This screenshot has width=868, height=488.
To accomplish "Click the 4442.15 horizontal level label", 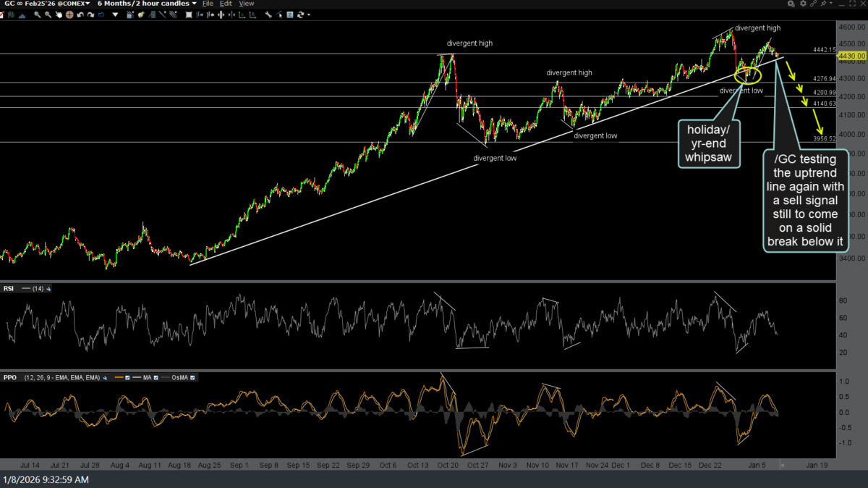I will (x=825, y=50).
